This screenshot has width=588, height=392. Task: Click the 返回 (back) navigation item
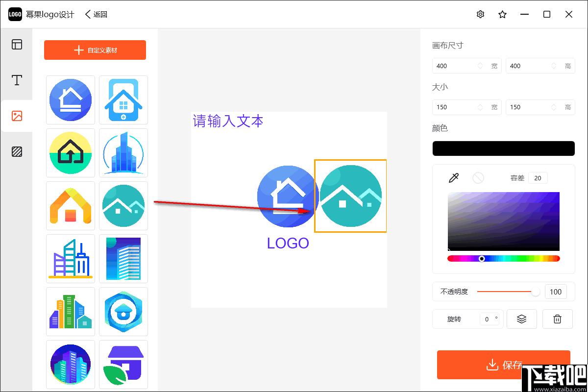click(x=96, y=14)
